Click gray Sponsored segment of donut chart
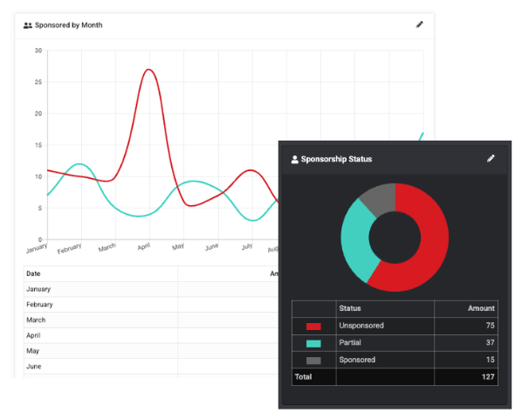Image resolution: width=522 pixels, height=420 pixels. click(381, 199)
